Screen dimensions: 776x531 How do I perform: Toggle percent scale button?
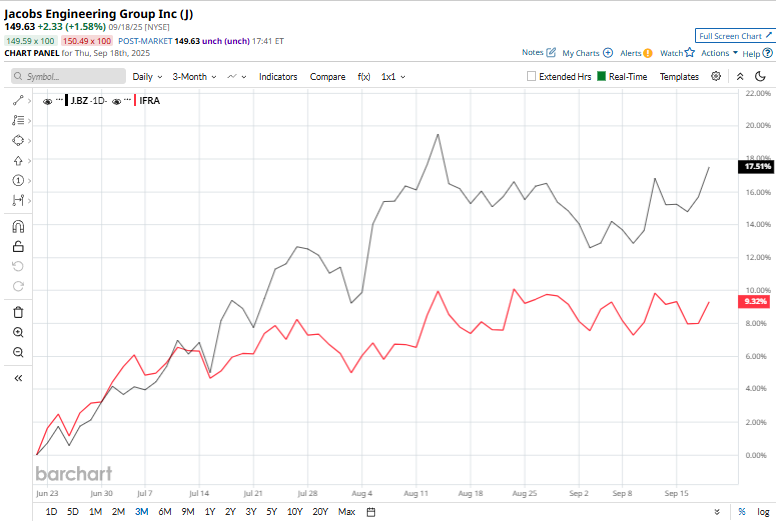click(741, 512)
